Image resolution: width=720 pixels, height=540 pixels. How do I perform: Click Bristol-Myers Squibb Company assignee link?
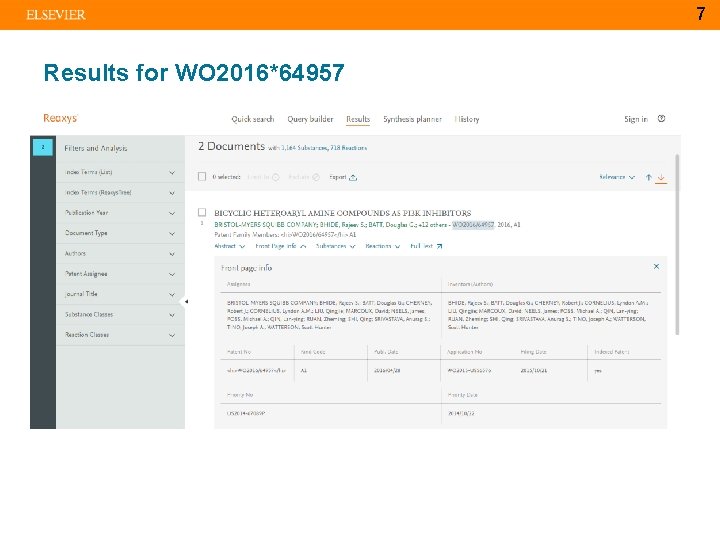[265, 225]
